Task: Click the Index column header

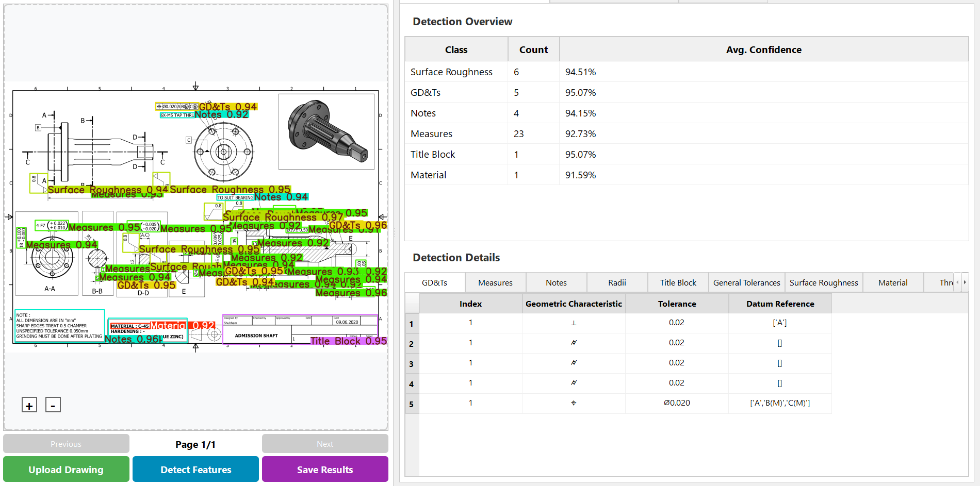Action: [470, 304]
